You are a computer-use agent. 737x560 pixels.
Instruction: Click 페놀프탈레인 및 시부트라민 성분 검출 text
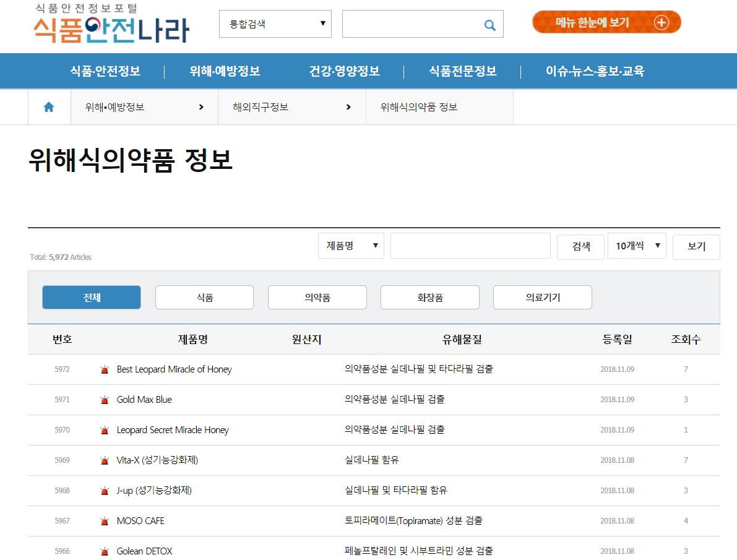pyautogui.click(x=419, y=551)
